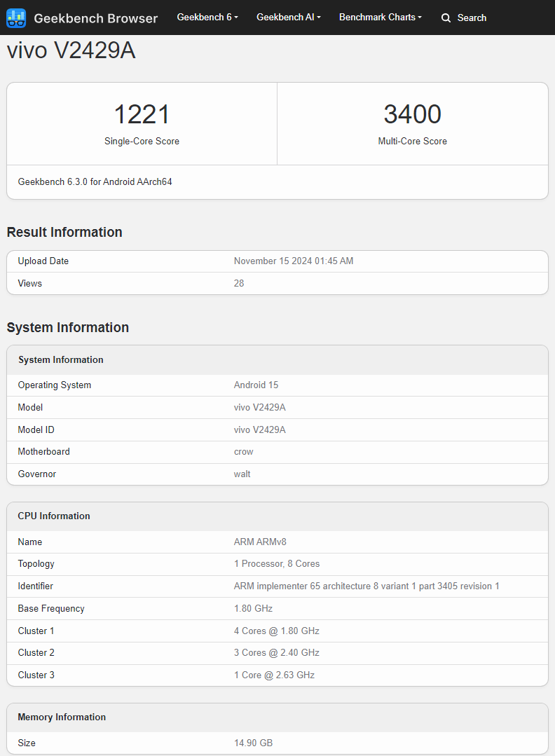Click the Geekbench logo icon

pos(16,18)
